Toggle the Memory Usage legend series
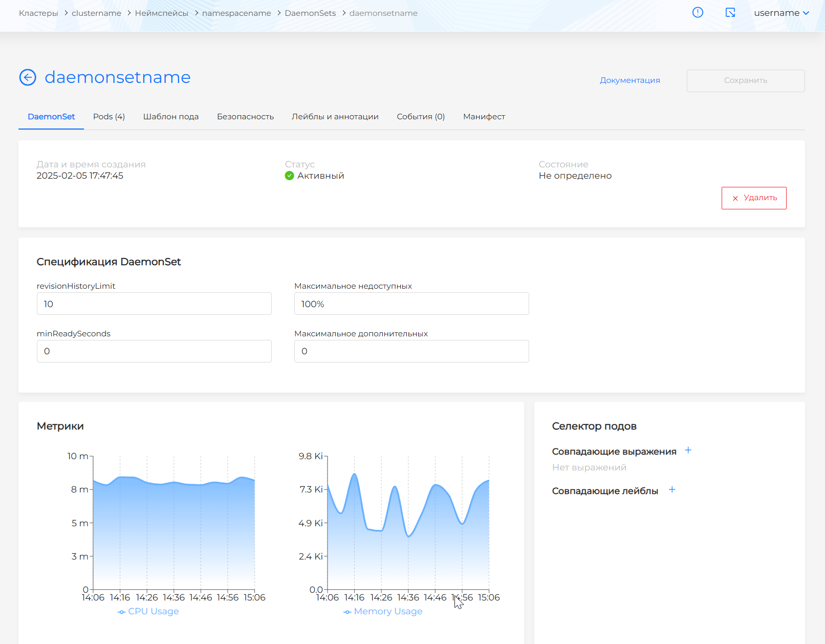Viewport: 825px width, 644px height. tap(387, 611)
